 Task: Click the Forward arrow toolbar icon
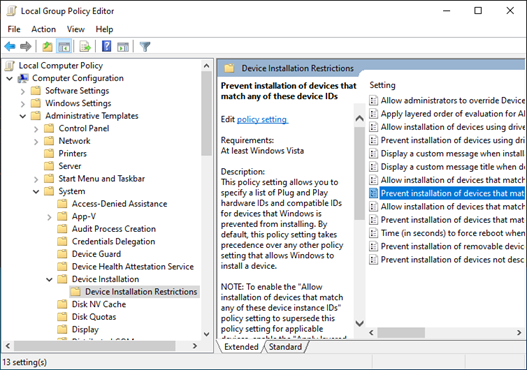(x=26, y=46)
